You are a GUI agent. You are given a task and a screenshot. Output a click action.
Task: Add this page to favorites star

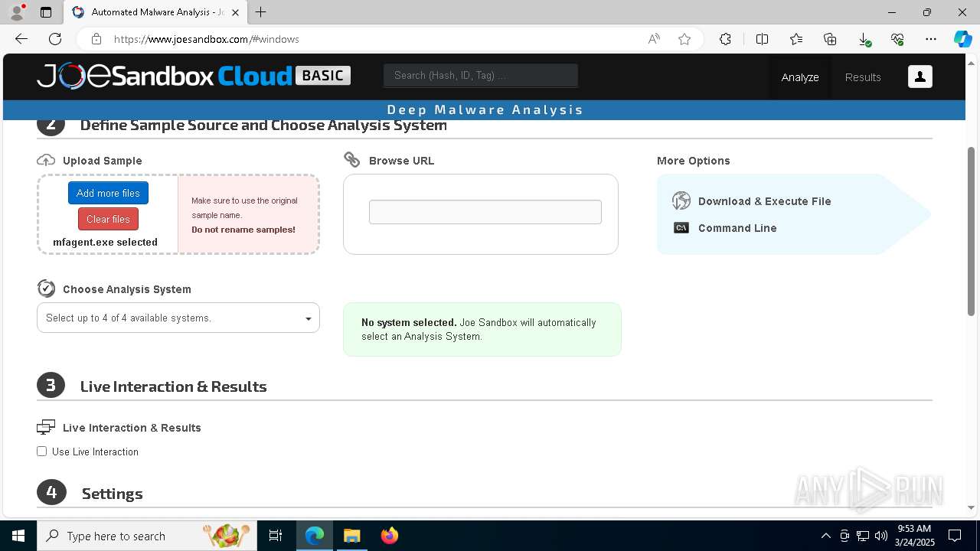click(684, 39)
